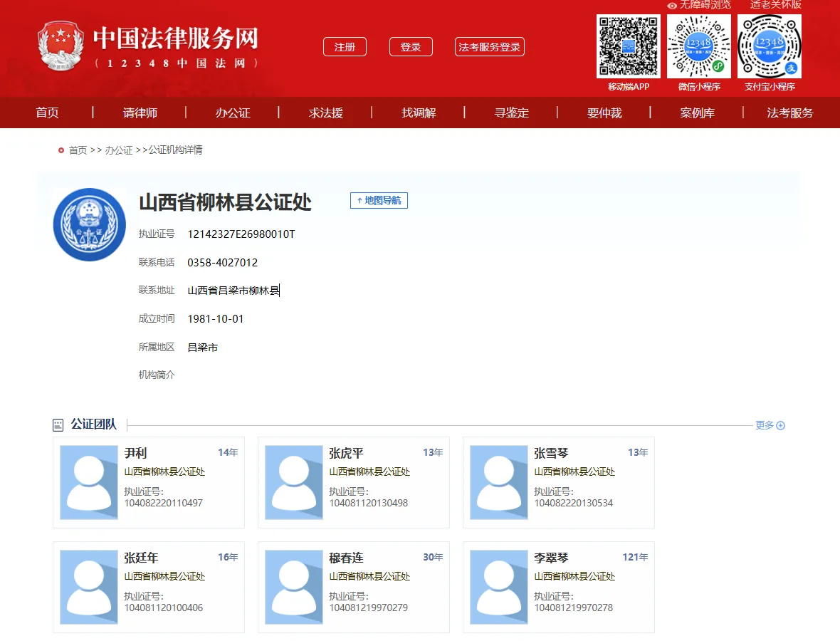This screenshot has width=840, height=641.
Task: Select 穆春连's license number 104081219970279
Action: 369,608
